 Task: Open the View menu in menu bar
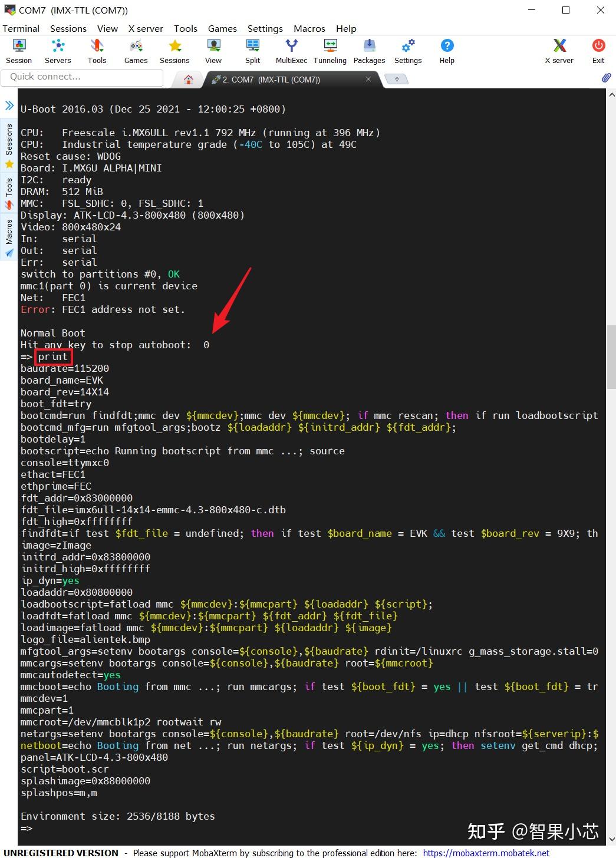click(x=107, y=28)
